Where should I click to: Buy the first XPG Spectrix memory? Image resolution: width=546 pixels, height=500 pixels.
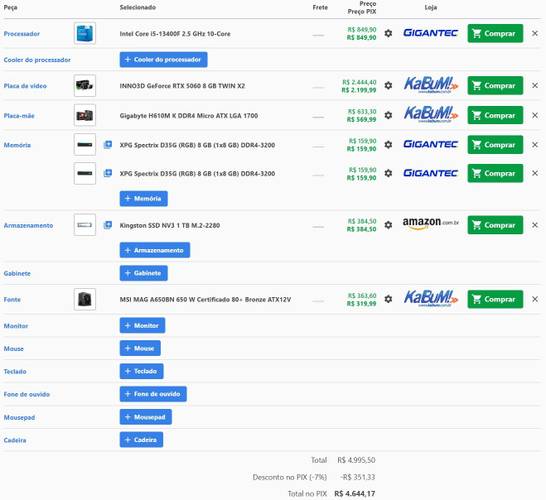(x=495, y=144)
